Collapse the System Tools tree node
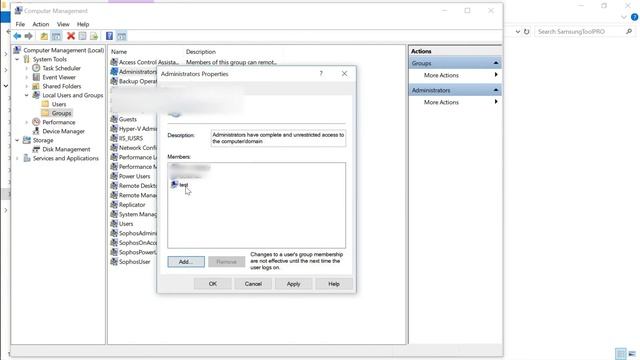This screenshot has height=360, width=640. point(17,59)
